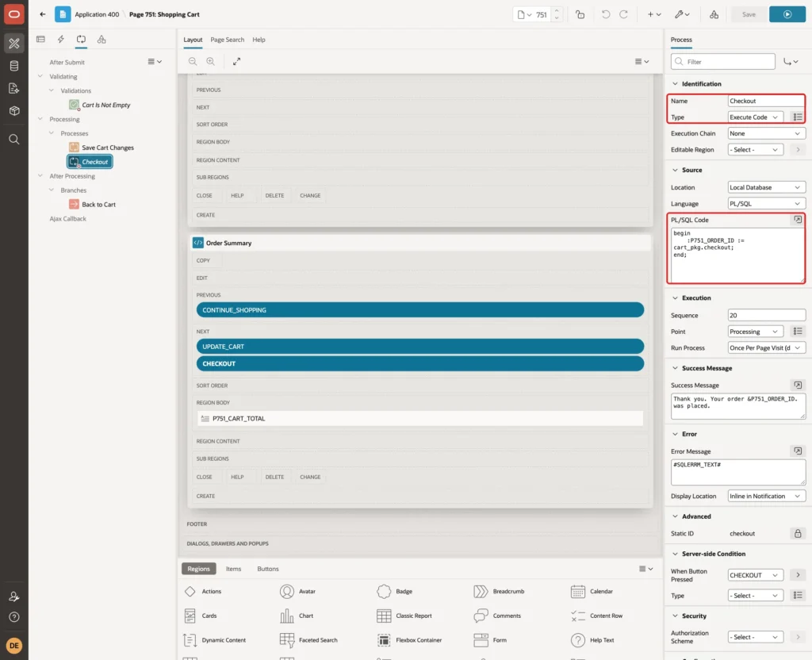Image resolution: width=812 pixels, height=660 pixels.
Task: Open SQL Workshop database icon in sidebar
Action: (x=14, y=66)
